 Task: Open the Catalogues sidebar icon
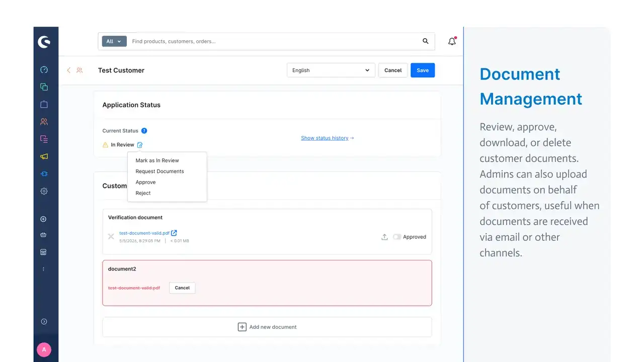pyautogui.click(x=44, y=87)
